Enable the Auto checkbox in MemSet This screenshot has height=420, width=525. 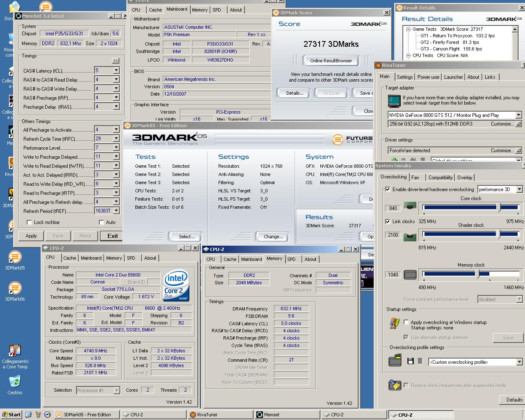coord(101,222)
